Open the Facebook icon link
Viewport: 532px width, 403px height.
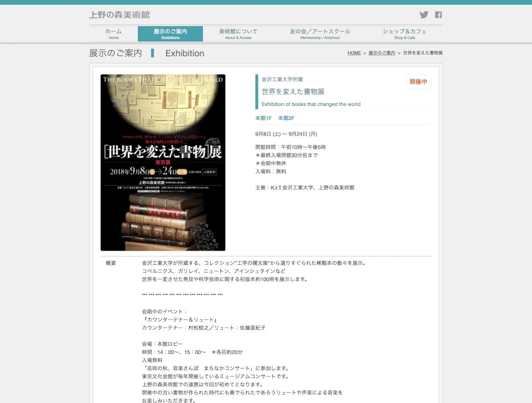(438, 15)
